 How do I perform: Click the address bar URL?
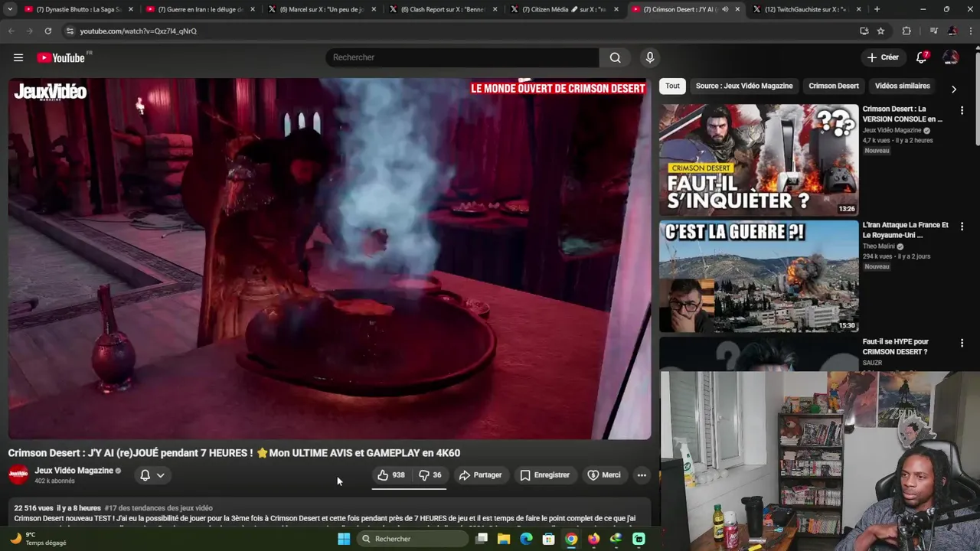click(138, 31)
